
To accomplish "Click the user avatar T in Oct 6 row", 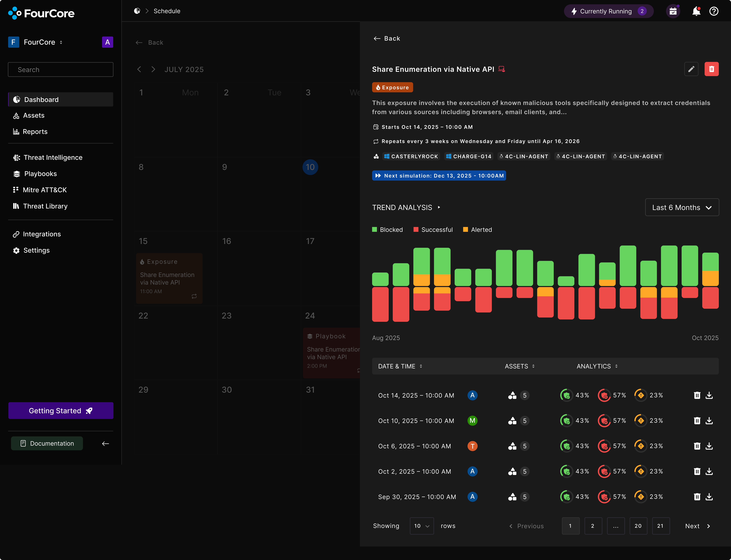I will coord(472,446).
